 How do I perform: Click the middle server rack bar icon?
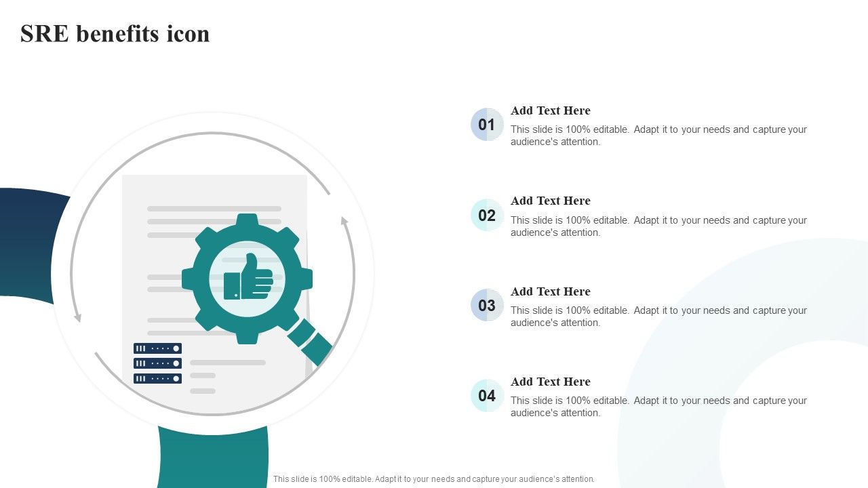[x=157, y=363]
